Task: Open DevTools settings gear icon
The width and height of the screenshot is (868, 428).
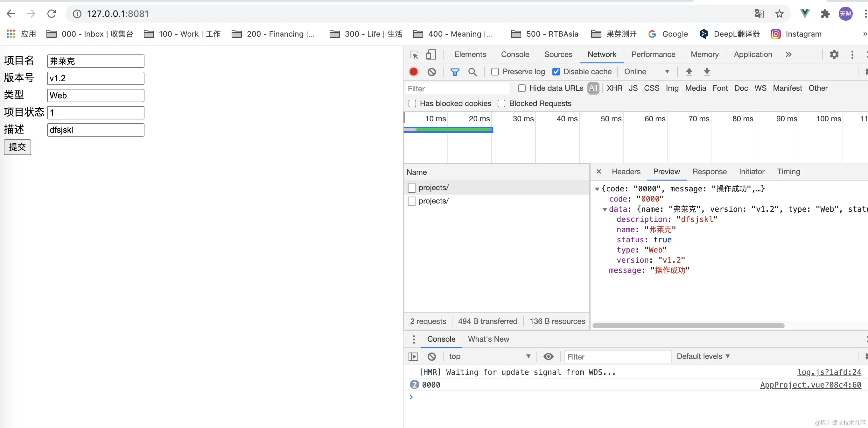Action: (834, 55)
